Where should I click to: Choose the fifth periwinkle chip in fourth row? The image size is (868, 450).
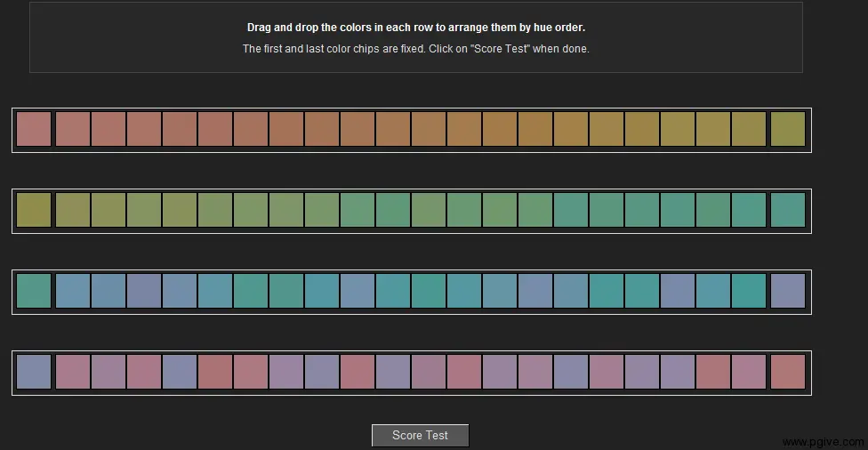point(180,372)
